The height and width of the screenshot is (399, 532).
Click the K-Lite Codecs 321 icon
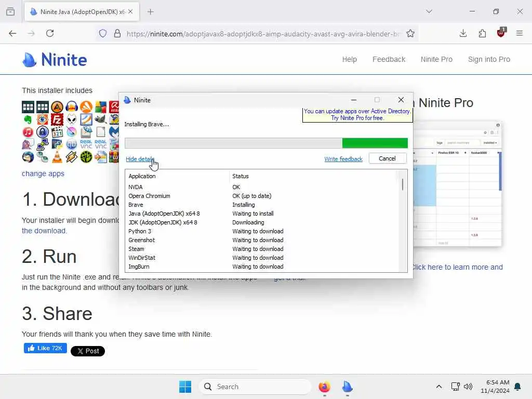(x=57, y=132)
